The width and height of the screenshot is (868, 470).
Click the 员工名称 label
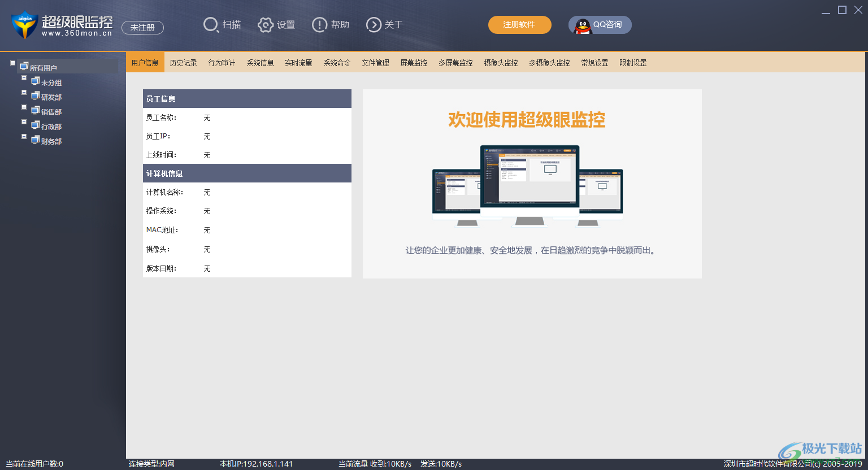click(x=162, y=117)
